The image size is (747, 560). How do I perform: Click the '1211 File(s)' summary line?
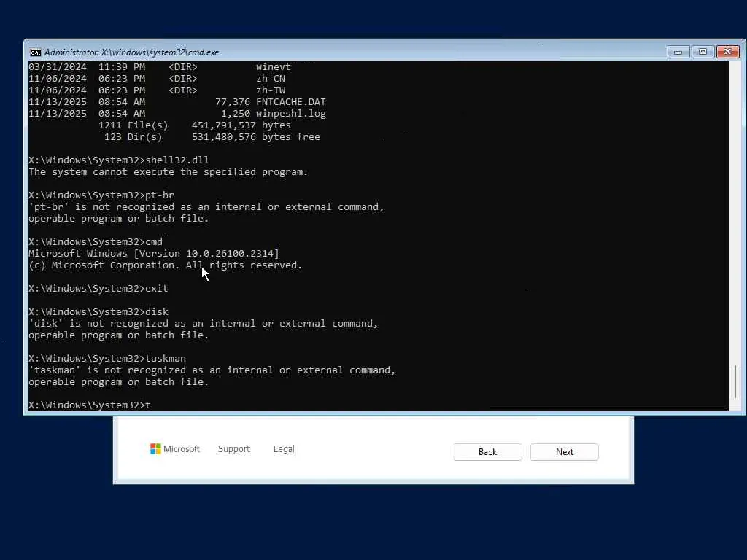194,125
